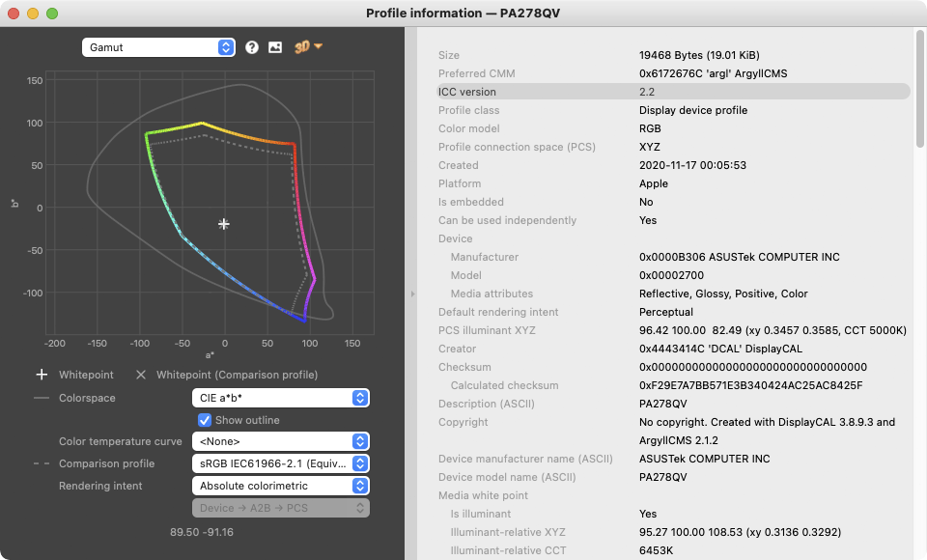
Task: Close the Profile information window
Action: coord(14,14)
